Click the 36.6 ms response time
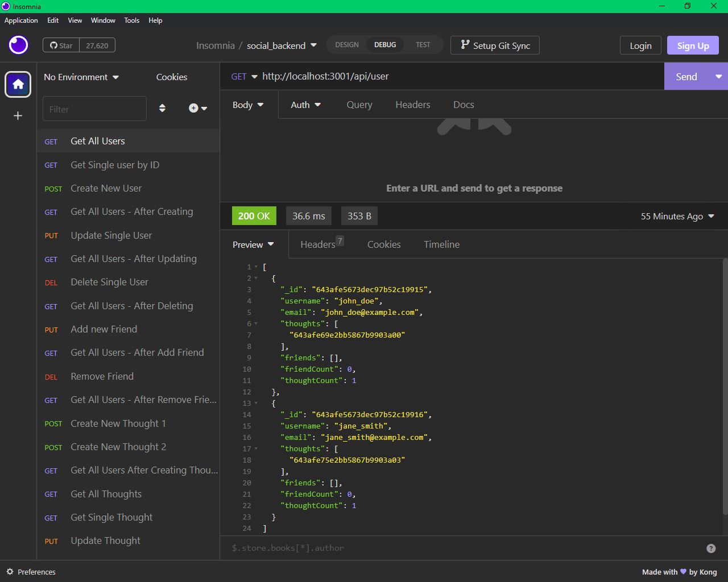The width and height of the screenshot is (728, 582). pos(309,216)
